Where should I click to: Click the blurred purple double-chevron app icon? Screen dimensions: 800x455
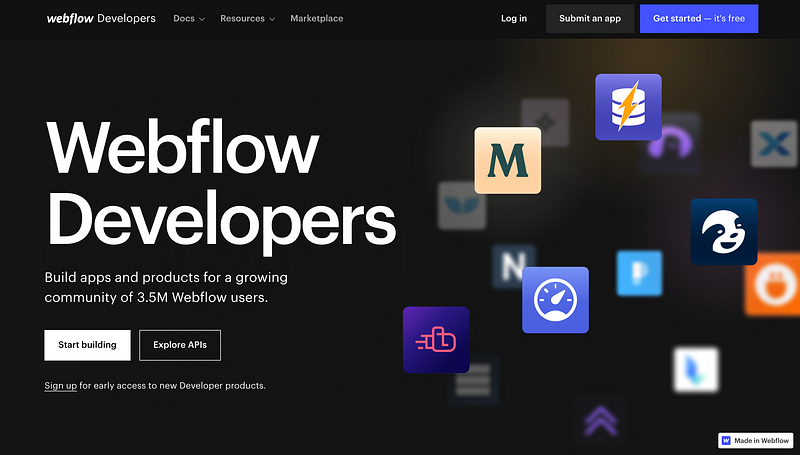(x=601, y=421)
